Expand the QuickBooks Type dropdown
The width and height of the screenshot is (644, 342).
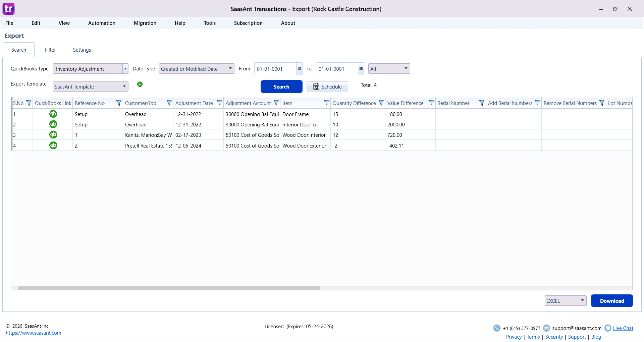point(125,69)
